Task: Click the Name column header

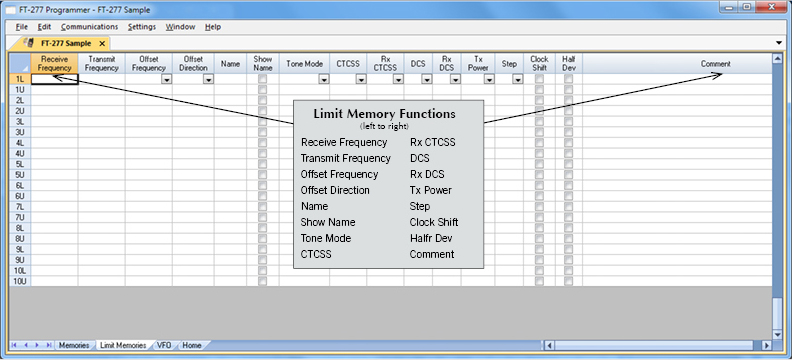Action: [x=230, y=64]
